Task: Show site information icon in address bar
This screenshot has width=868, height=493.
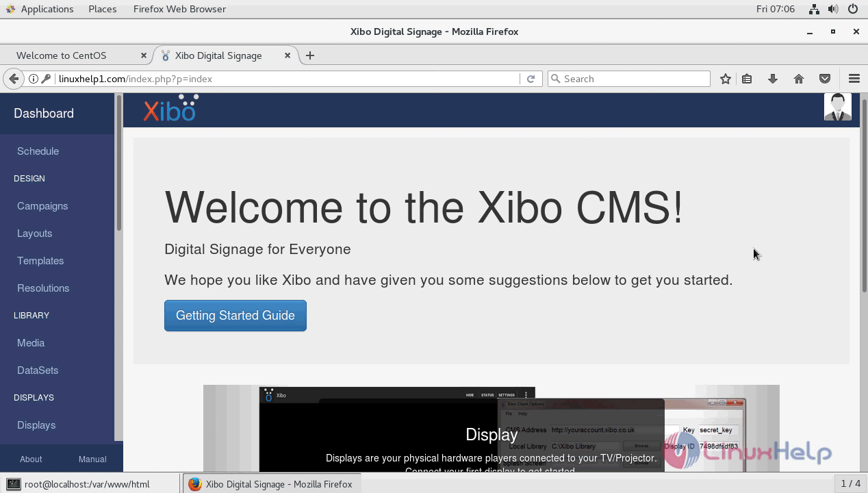Action: pyautogui.click(x=33, y=79)
